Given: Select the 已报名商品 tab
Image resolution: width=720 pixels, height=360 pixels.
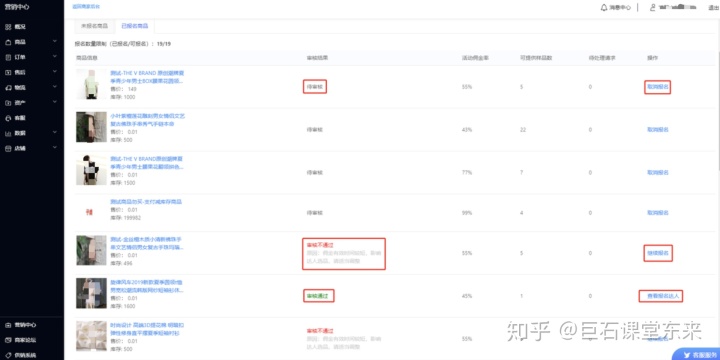Looking at the screenshot, I should (135, 26).
